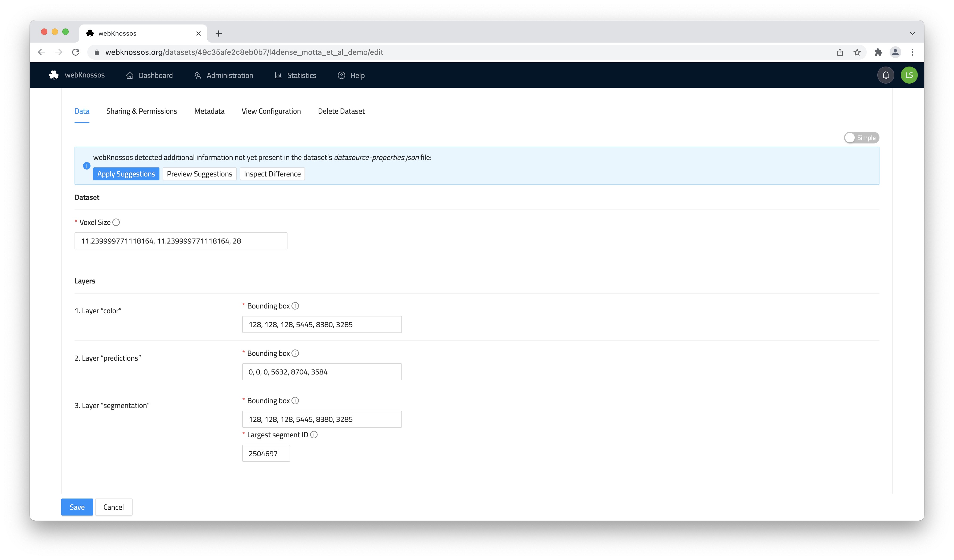The height and width of the screenshot is (560, 954).
Task: Open Chrome profile icon
Action: (x=895, y=52)
